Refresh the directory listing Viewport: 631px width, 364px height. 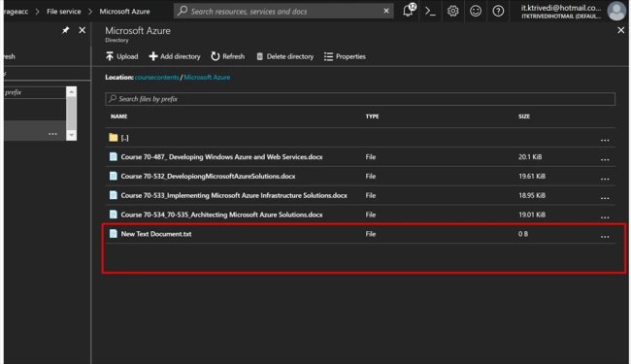[x=228, y=56]
